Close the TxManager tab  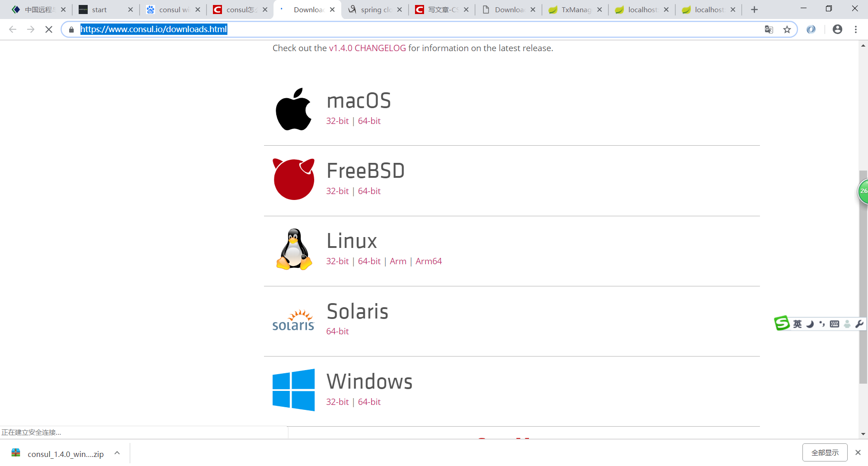(599, 10)
